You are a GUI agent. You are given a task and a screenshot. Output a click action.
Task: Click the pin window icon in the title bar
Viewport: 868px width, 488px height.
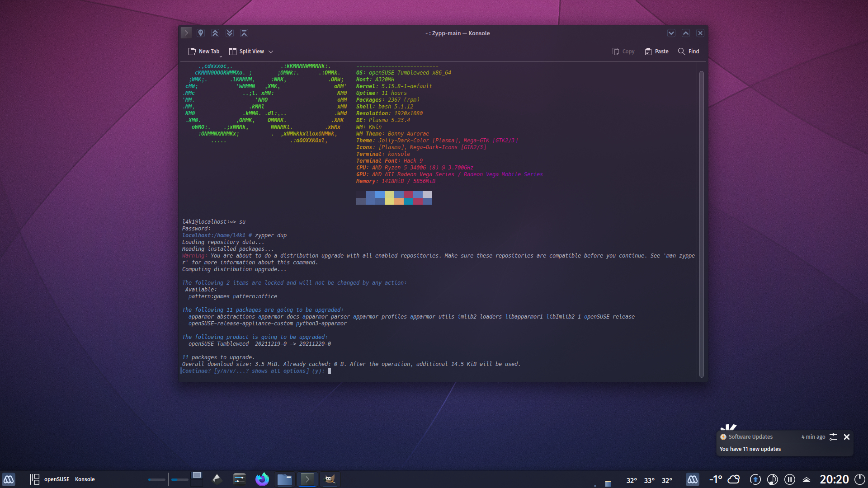tap(201, 33)
